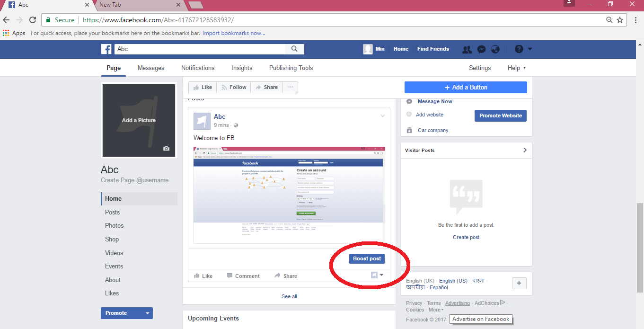Open the screenshot image in the post

click(x=289, y=195)
